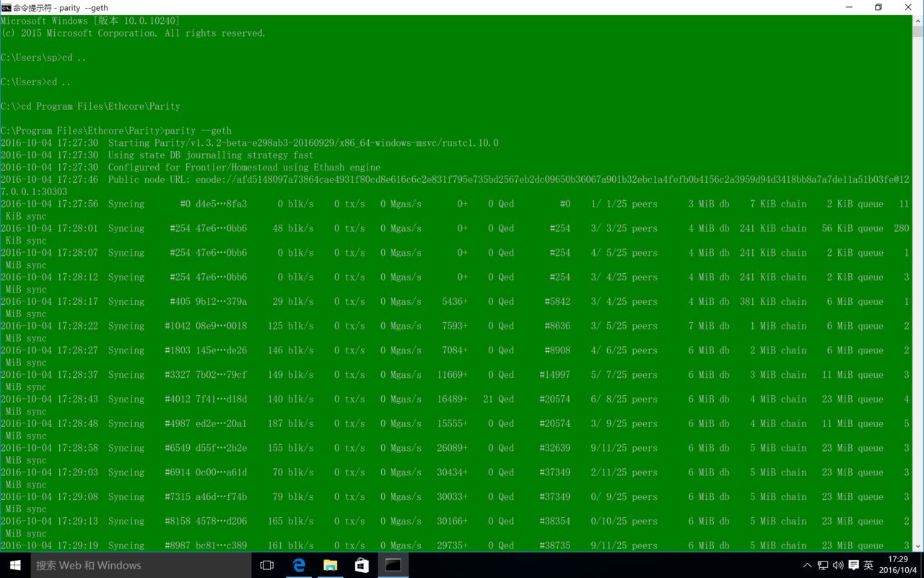Click '6/ 8/25 peers' in the 17:28:43 row
Screen dimensions: 924x578
(624, 400)
